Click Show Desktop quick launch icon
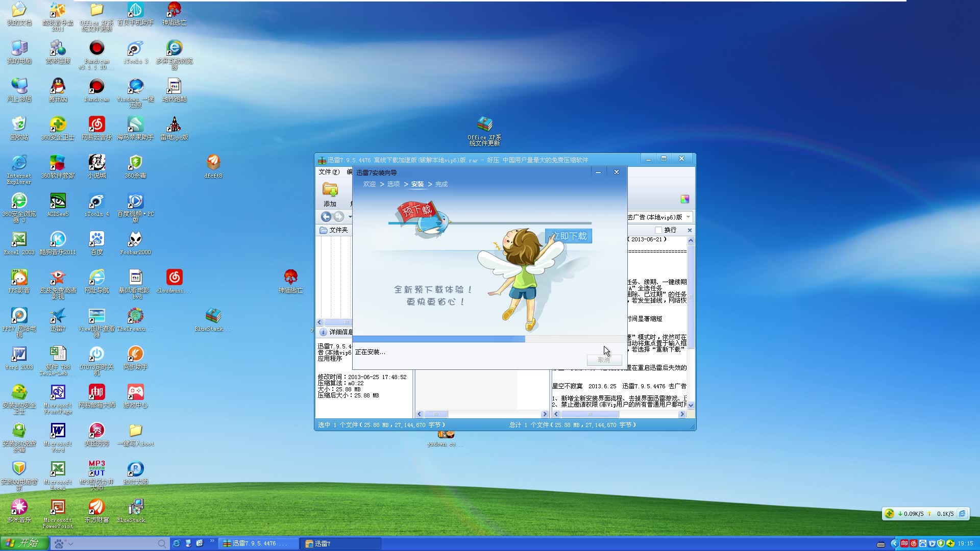Screen dimensions: 980x551 [188, 543]
